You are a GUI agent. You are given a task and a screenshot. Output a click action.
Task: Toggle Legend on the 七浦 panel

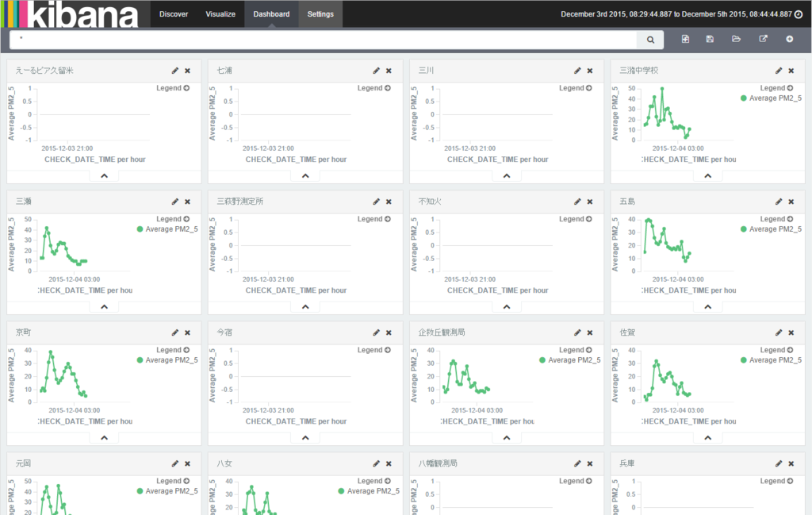374,88
